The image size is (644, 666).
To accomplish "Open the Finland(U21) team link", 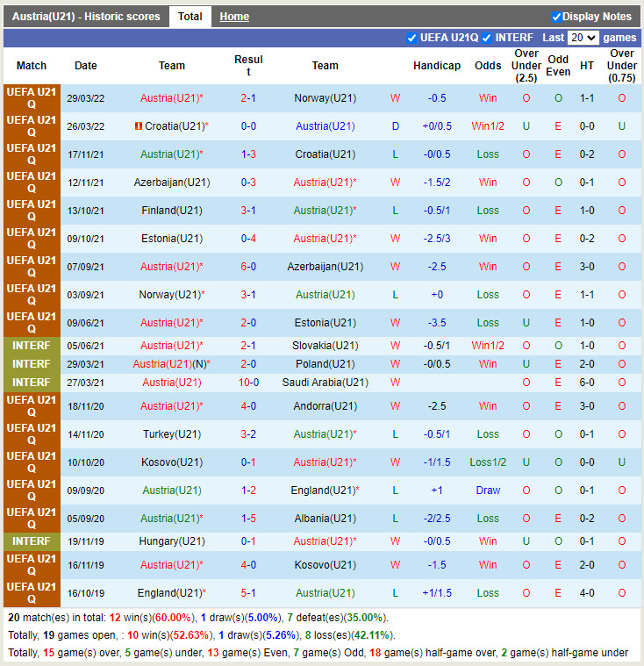I will point(172,211).
